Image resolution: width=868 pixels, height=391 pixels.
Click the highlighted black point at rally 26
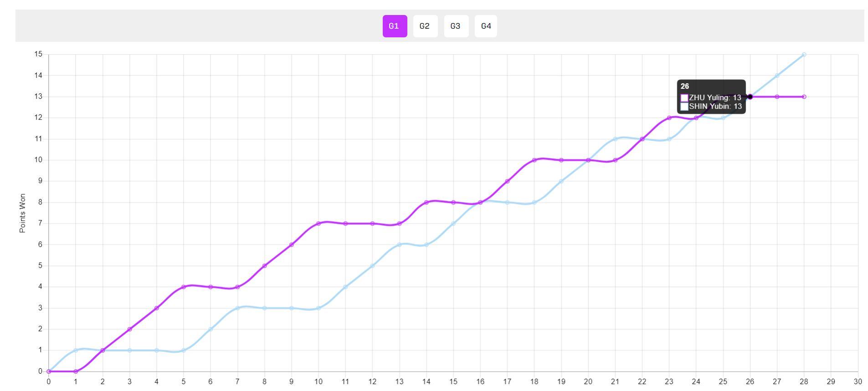[x=750, y=96]
